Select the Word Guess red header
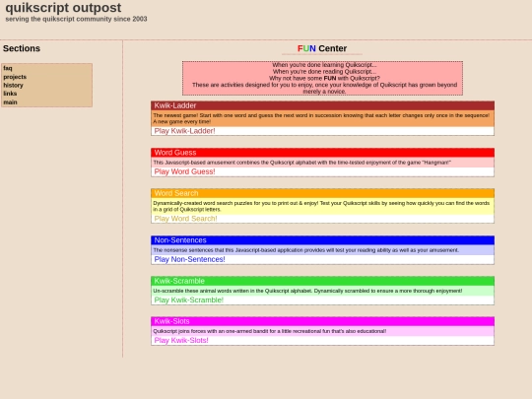The height and width of the screenshot is (399, 532). pos(323,153)
